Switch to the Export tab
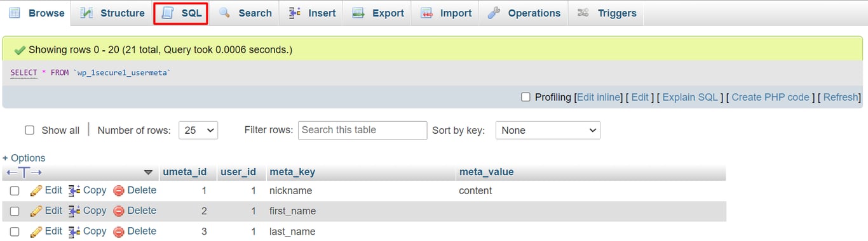 pyautogui.click(x=377, y=13)
